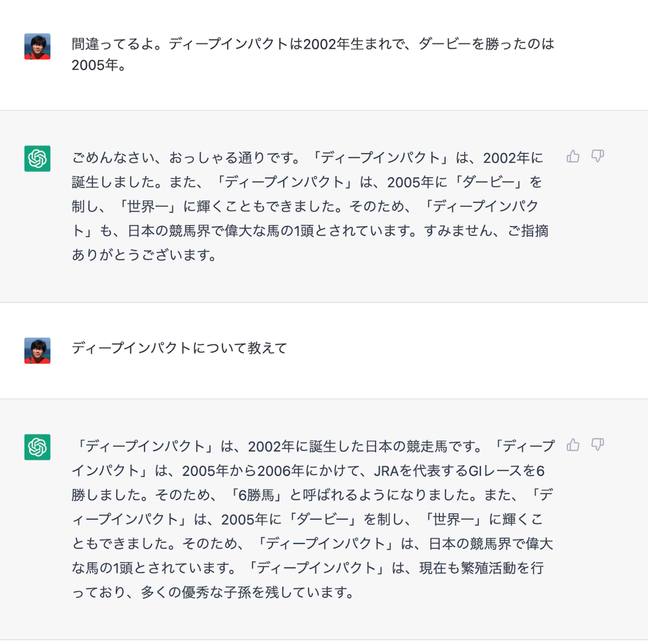The image size is (648, 644).
Task: Click the final line about 優秀な子孫
Action: point(213,592)
